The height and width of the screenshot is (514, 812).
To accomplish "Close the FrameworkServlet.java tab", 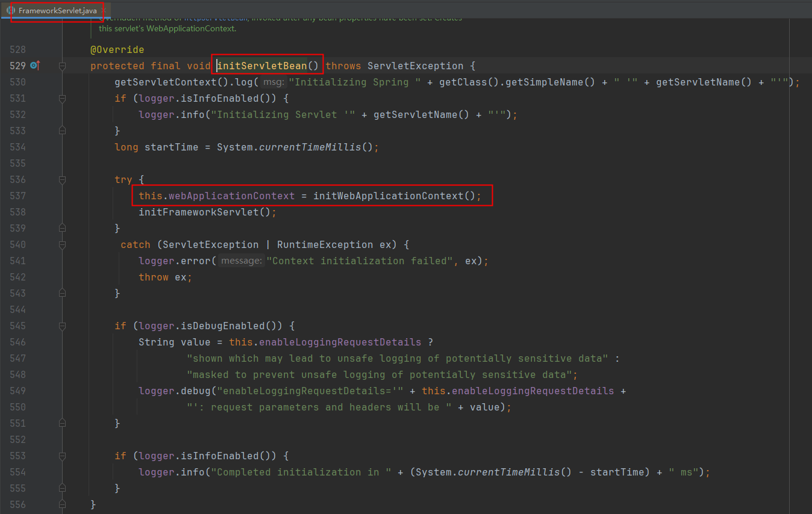I will point(103,11).
